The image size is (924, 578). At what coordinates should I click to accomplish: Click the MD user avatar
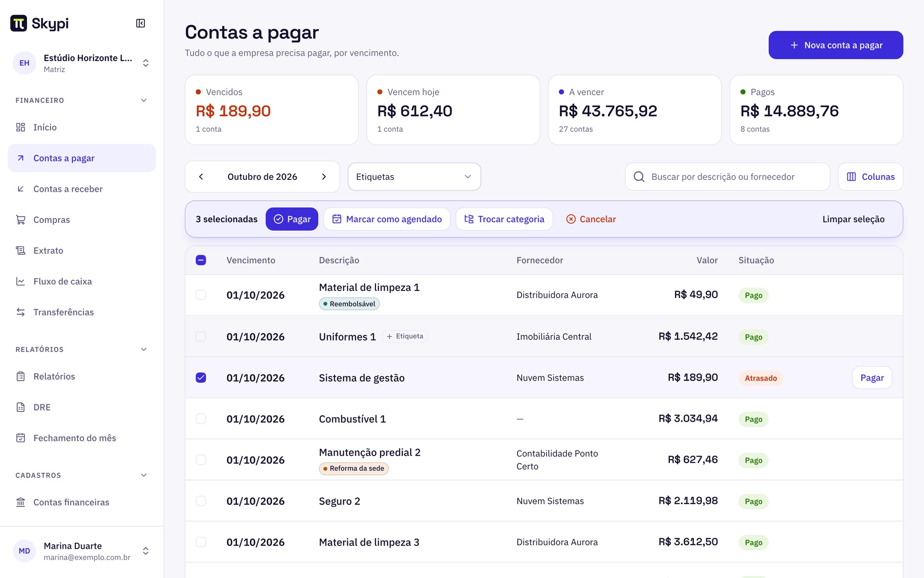(24, 551)
